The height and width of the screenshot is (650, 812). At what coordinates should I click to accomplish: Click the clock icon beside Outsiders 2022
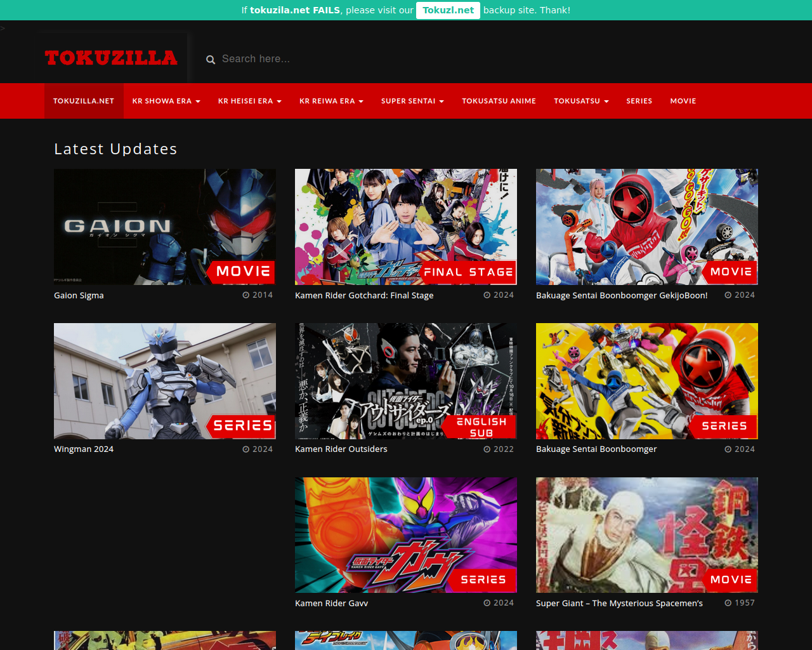(487, 449)
